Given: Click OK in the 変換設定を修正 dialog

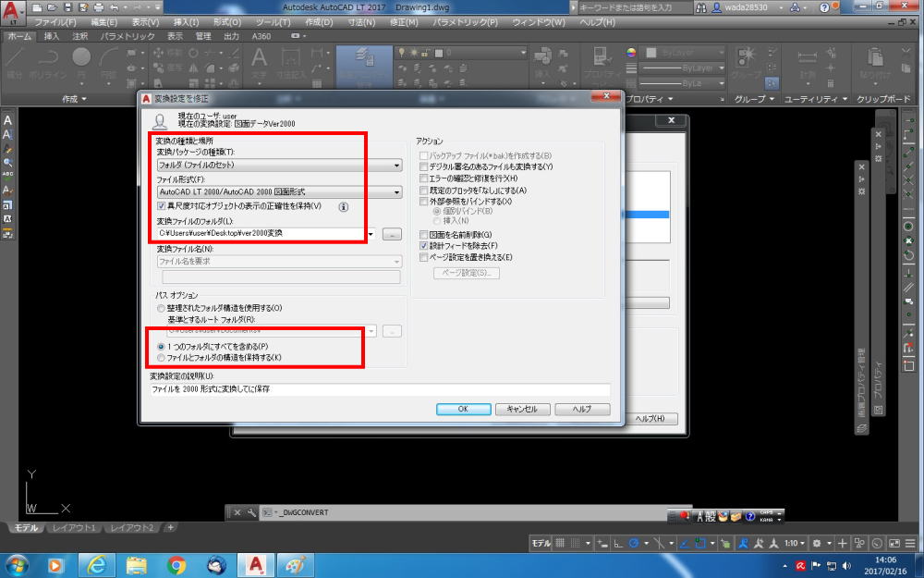Looking at the screenshot, I should [x=463, y=409].
